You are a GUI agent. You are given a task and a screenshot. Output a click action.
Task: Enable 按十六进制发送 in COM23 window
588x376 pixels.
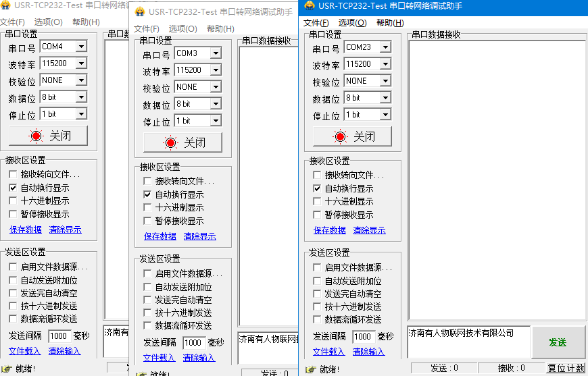317,306
